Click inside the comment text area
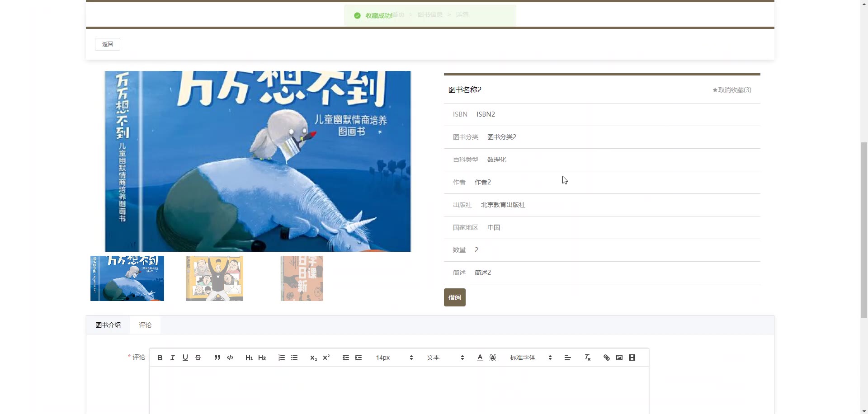Image resolution: width=868 pixels, height=414 pixels. tap(399, 390)
